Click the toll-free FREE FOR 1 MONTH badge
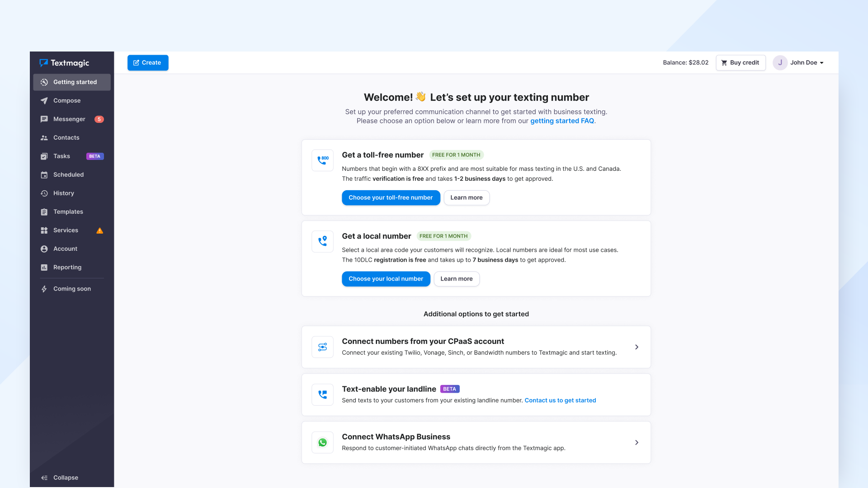This screenshot has width=868, height=488. 456,155
